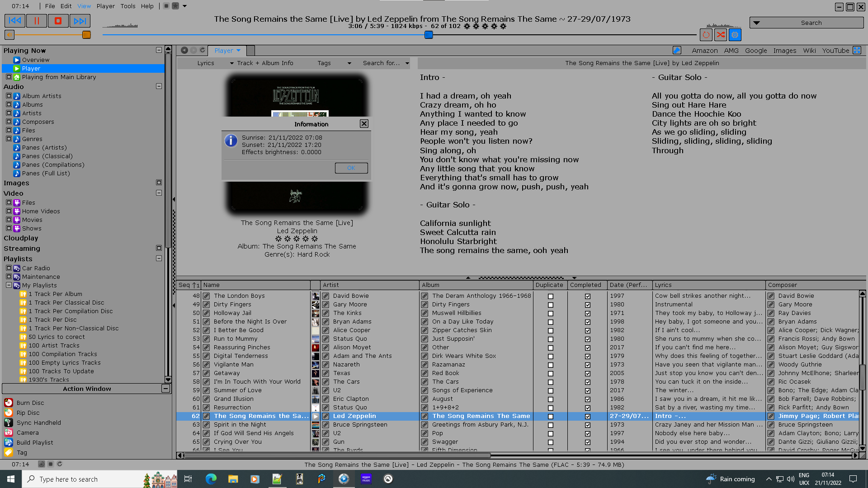
Task: Open the blue gear Auto-DJ icon
Action: (x=735, y=35)
